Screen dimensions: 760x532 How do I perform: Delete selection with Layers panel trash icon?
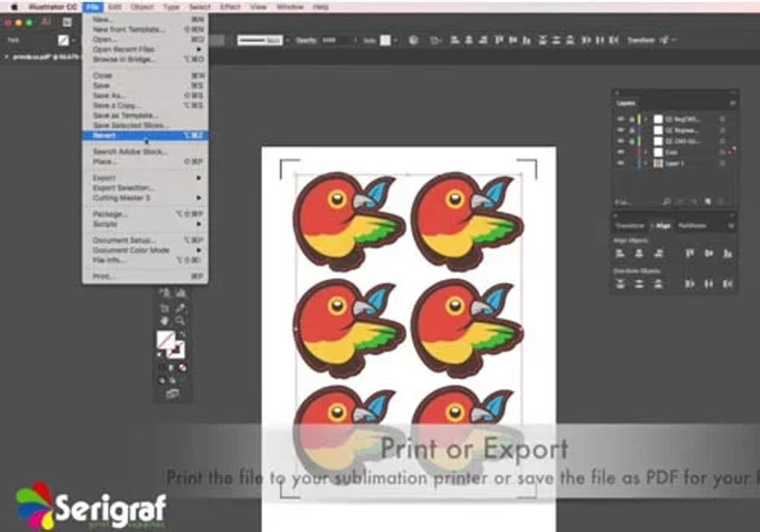(721, 201)
